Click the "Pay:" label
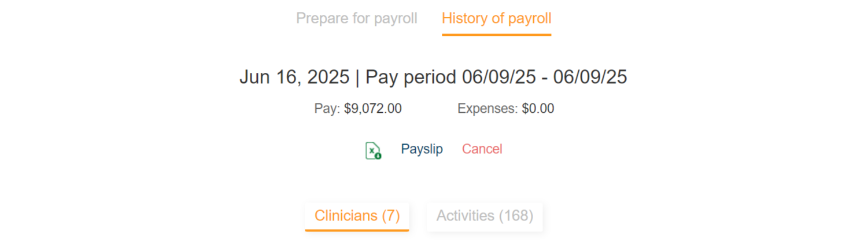 327,109
